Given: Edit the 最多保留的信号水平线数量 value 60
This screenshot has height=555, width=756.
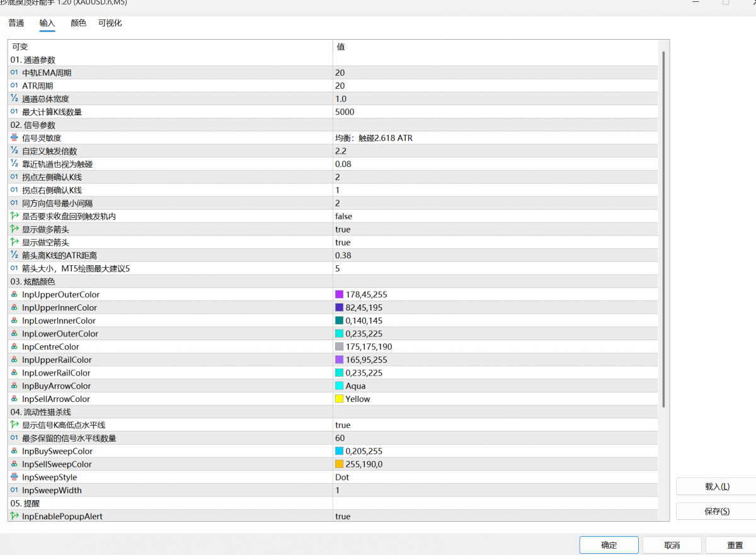Looking at the screenshot, I should point(495,438).
